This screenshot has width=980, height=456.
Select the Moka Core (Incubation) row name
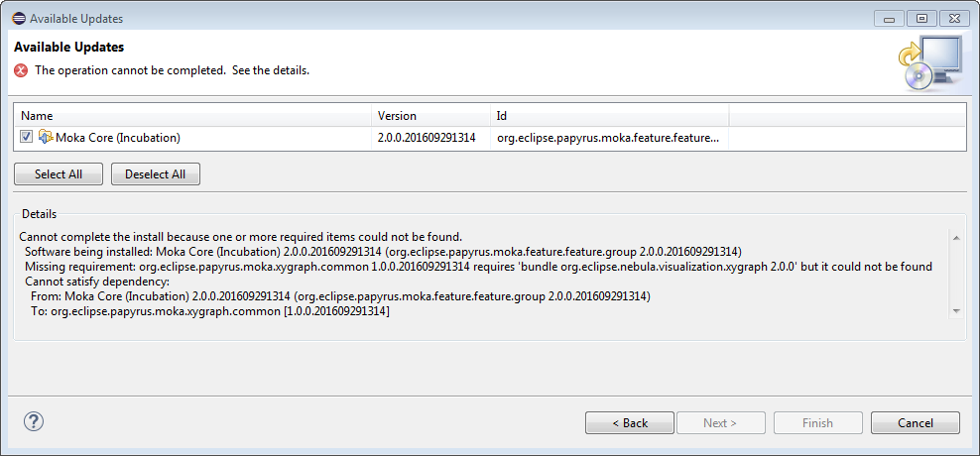(x=118, y=138)
